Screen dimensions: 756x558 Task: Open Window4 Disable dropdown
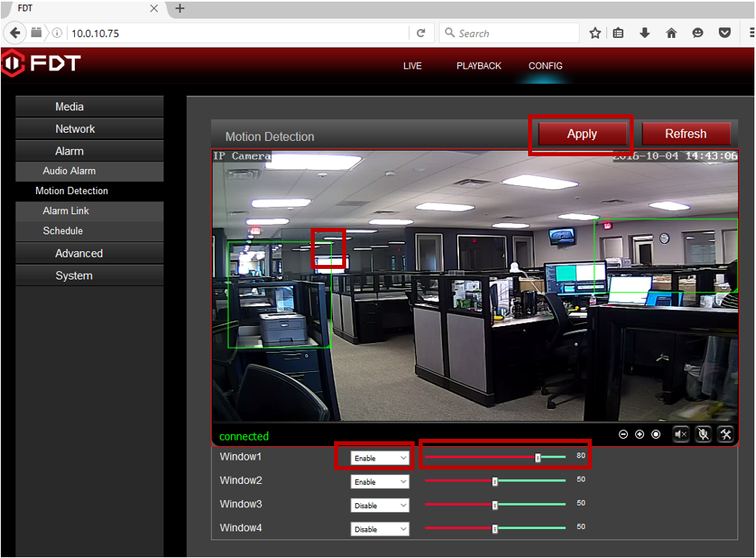(380, 529)
